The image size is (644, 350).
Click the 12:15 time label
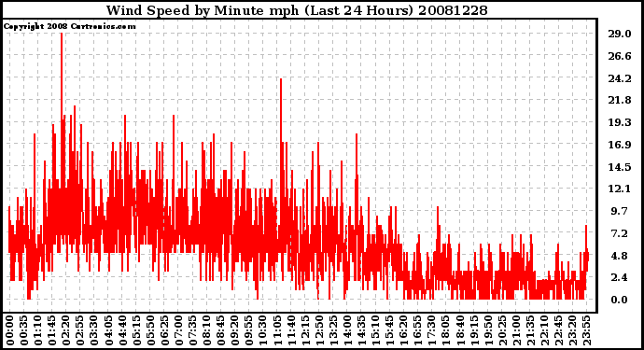point(305,330)
